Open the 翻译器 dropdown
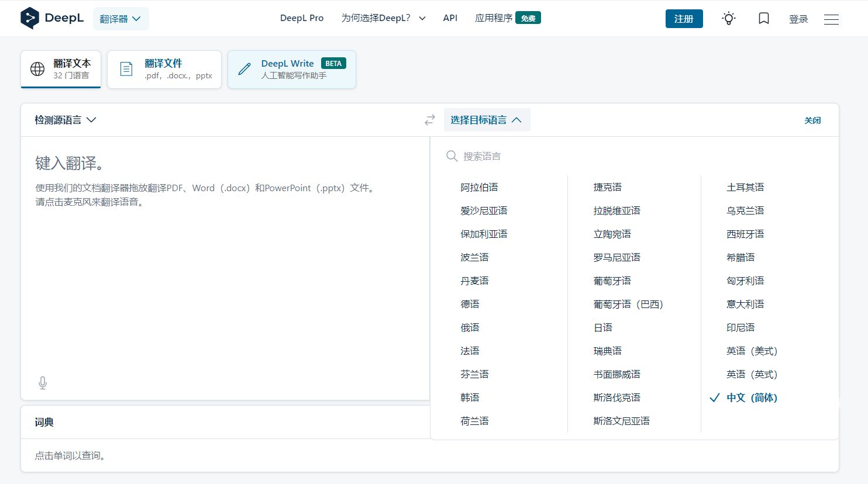This screenshot has height=484, width=868. click(121, 19)
